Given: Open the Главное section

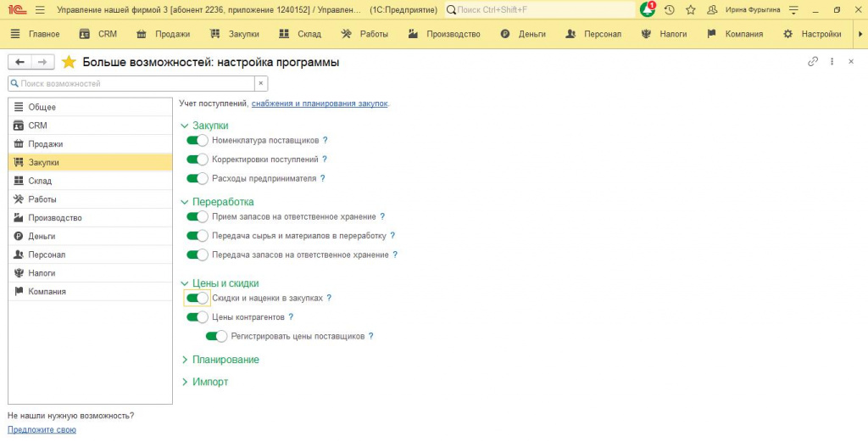Looking at the screenshot, I should (35, 34).
